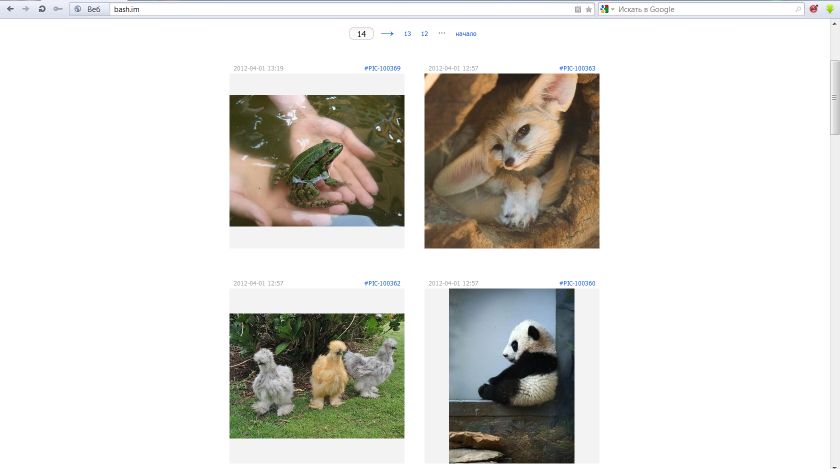The image size is (840, 469).
Task: Click the red extension icon in the toolbar
Action: click(x=814, y=9)
